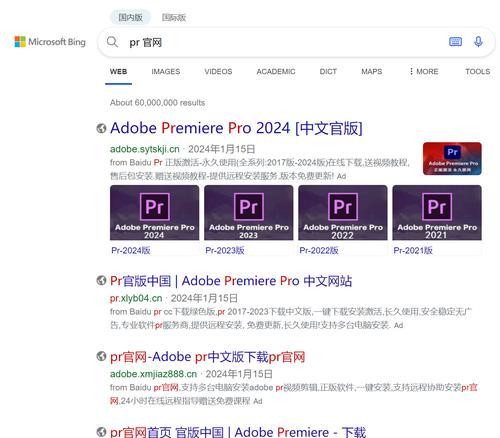Open the Pr-2024版 link
Screen dimensions: 500x438
[131, 250]
